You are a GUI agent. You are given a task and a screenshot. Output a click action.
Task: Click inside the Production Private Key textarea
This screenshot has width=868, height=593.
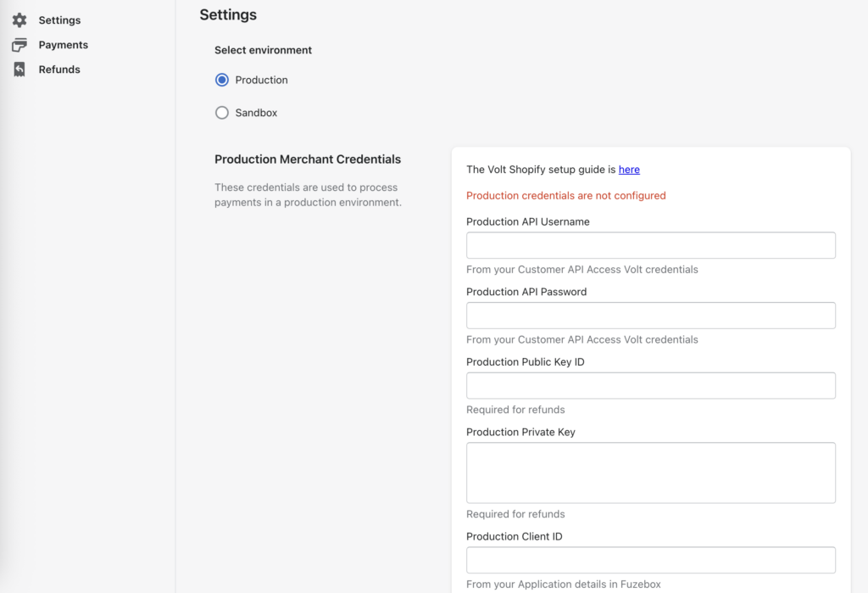point(650,472)
